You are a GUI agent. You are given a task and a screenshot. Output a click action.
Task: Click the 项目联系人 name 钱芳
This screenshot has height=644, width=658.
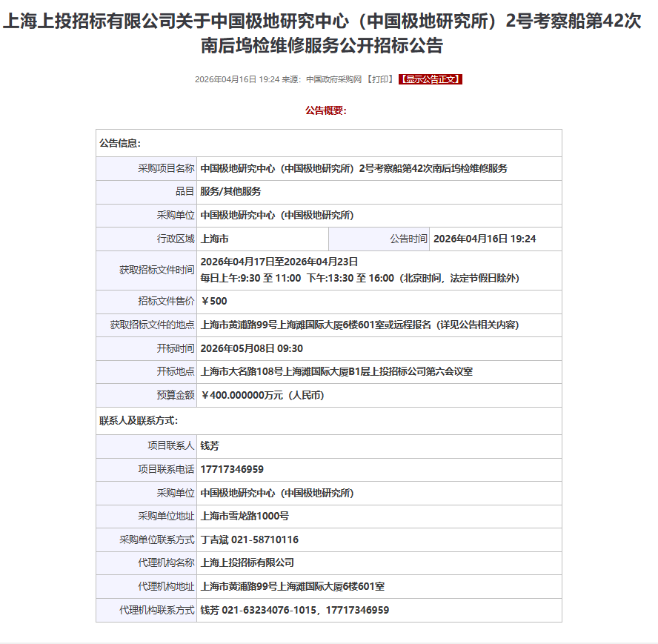[x=210, y=446]
